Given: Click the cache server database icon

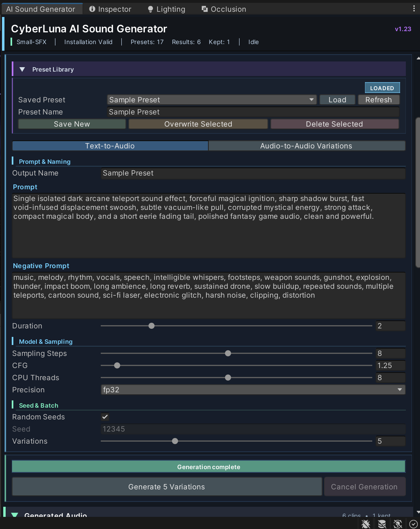Looking at the screenshot, I should (x=382, y=524).
